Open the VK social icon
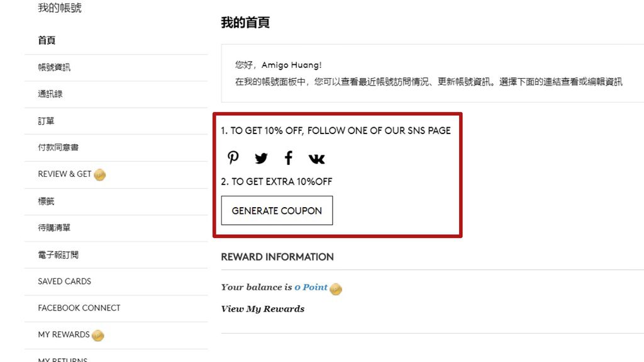The height and width of the screenshot is (362, 644). 317,159
